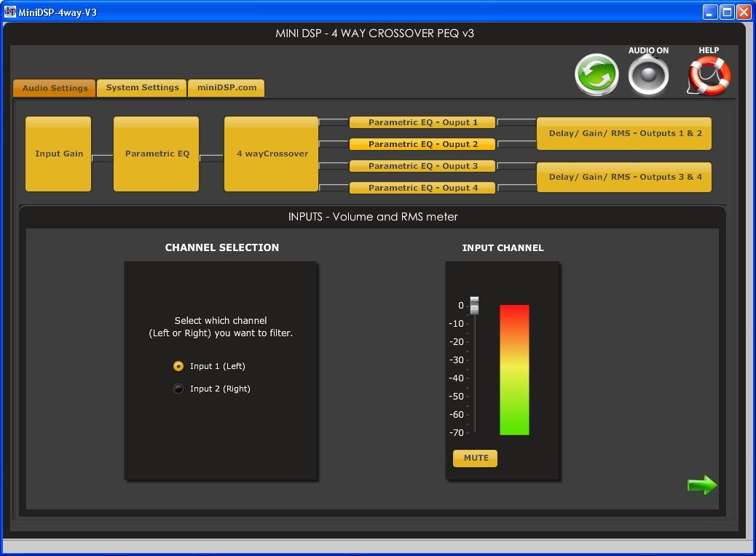This screenshot has width=756, height=556.
Task: Select Parametric EQ - Ouput 3
Action: (x=422, y=166)
